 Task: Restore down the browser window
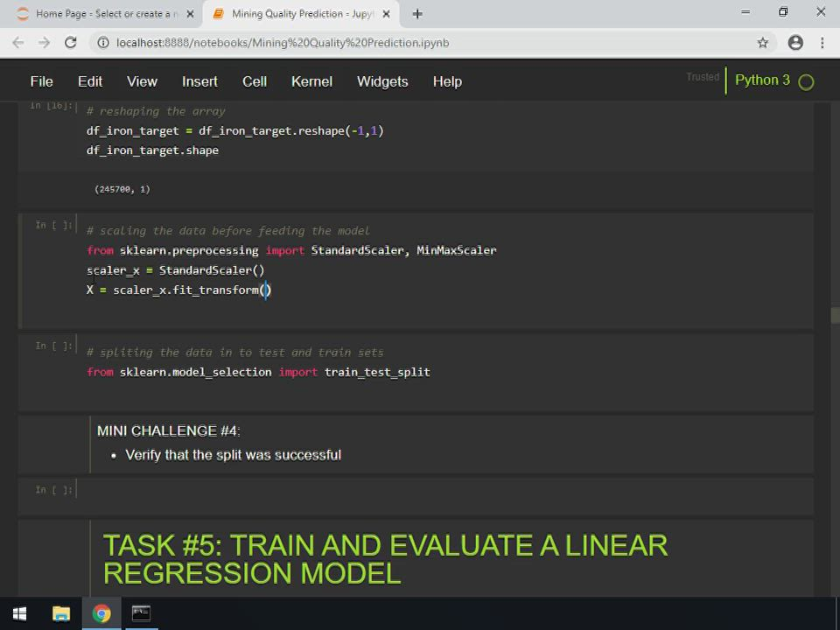[x=783, y=11]
